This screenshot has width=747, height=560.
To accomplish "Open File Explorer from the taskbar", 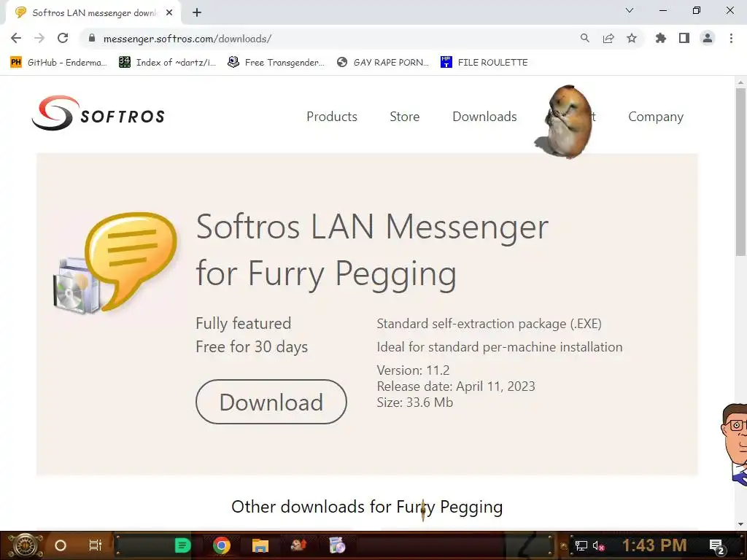I will click(x=260, y=545).
